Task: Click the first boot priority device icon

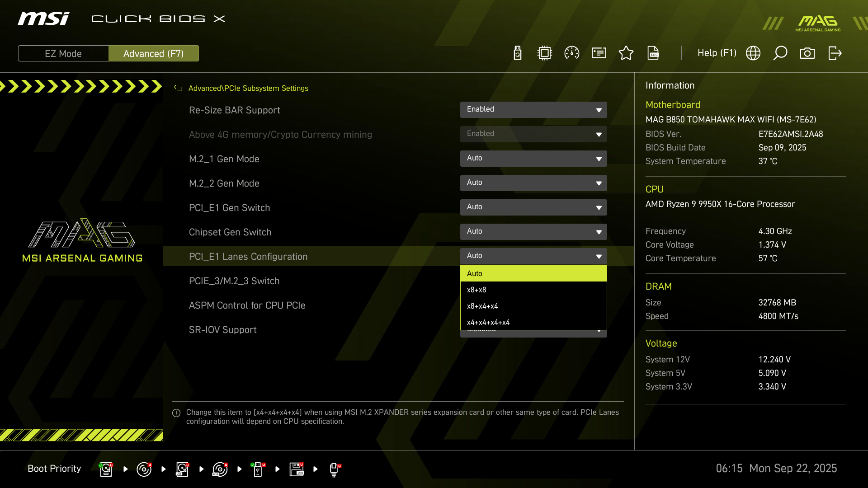Action: coord(106,469)
